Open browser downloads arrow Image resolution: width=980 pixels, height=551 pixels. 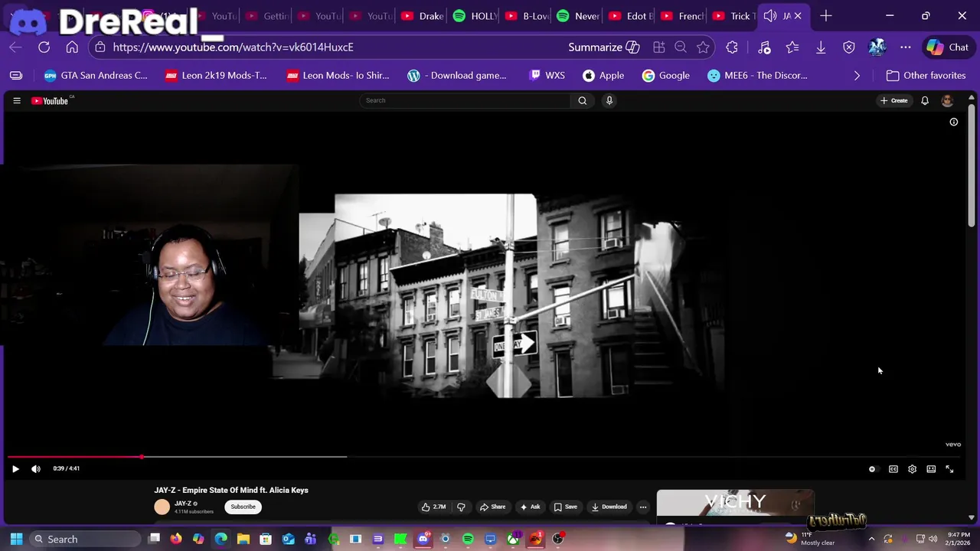[821, 47]
